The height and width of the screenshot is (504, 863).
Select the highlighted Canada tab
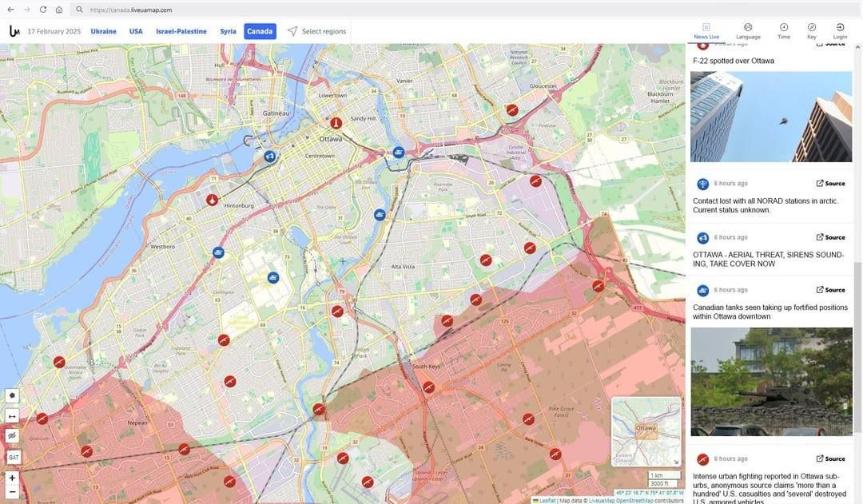pos(260,31)
